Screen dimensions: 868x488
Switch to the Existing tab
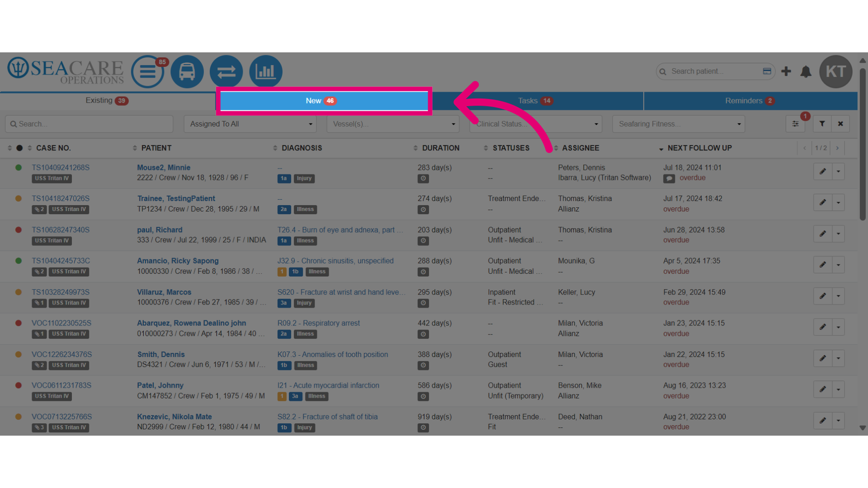pyautogui.click(x=107, y=101)
